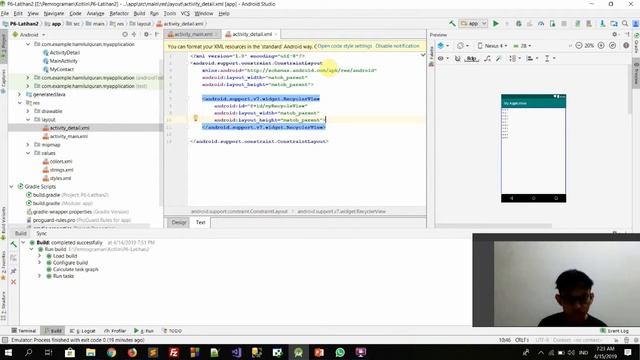Expand the mipmap folder

(x=28, y=144)
